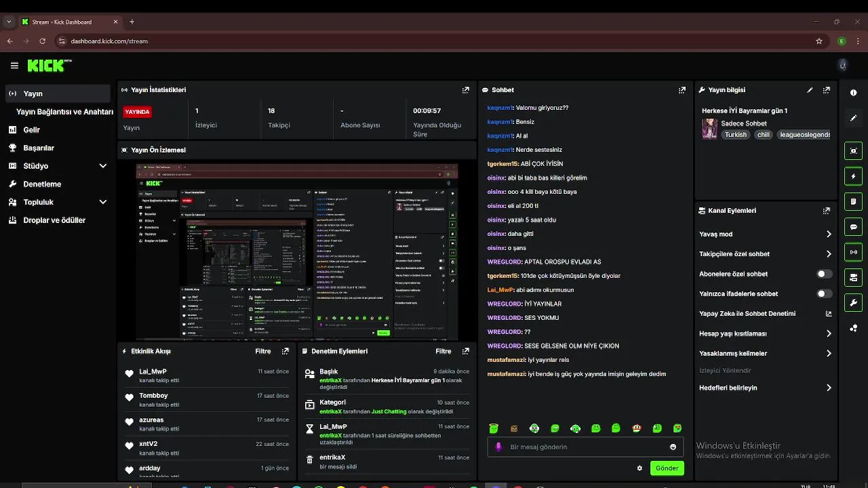Insert the red mushroom-hat emote
Viewport: 868px width, 488px height.
coord(636,428)
